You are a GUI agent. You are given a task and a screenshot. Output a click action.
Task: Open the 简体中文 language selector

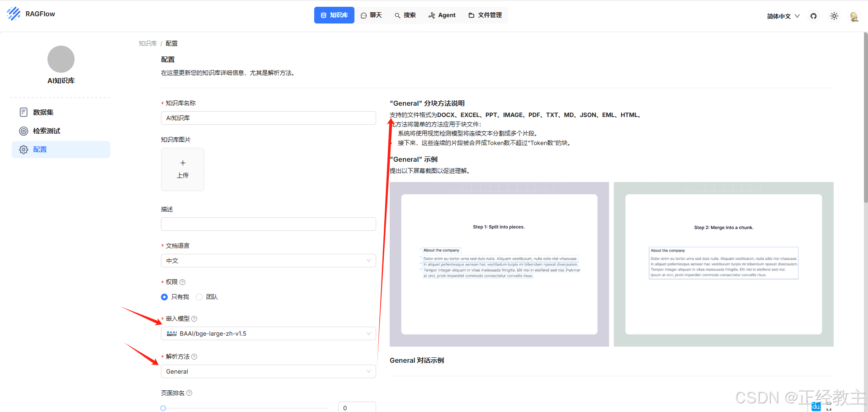coord(783,16)
